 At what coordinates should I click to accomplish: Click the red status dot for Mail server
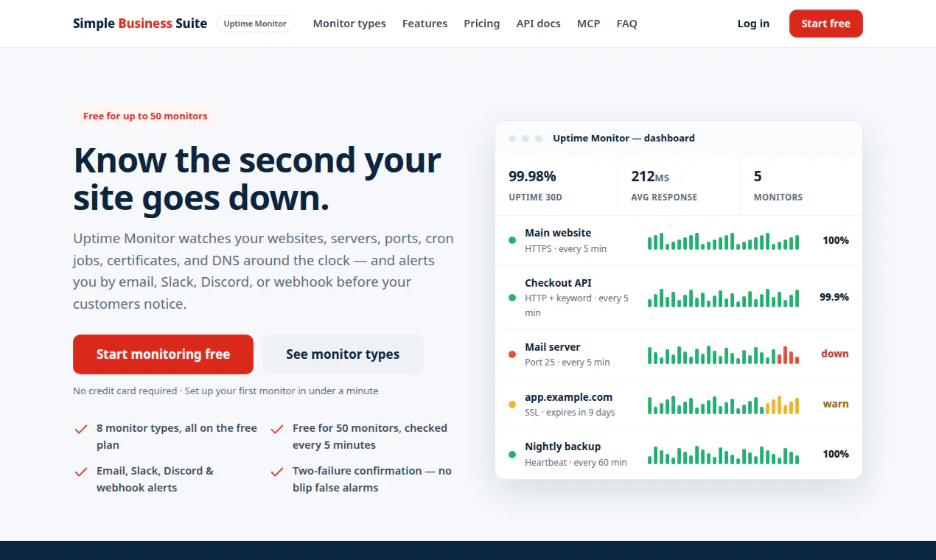(x=512, y=354)
